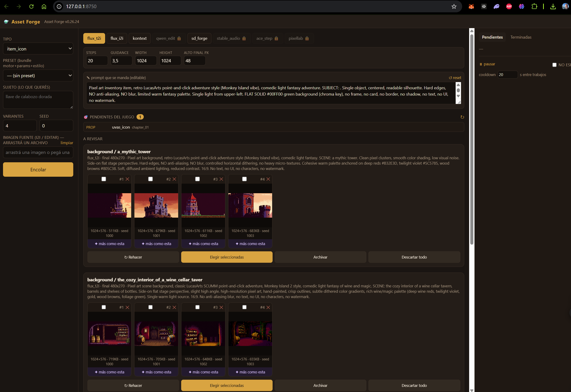571x392 pixels.
Task: Switch to the sd_forge engine tab
Action: [199, 38]
